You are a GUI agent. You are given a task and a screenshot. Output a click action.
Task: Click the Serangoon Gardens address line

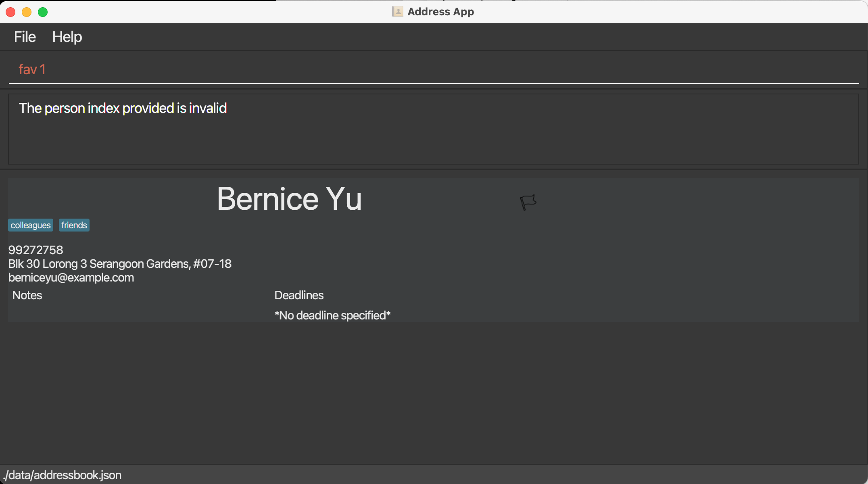click(120, 264)
